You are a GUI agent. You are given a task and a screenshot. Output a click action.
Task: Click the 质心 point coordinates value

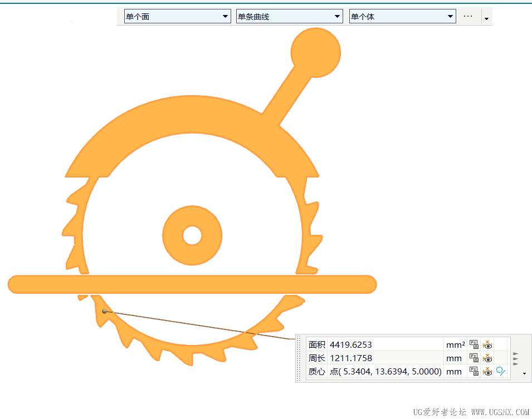click(x=385, y=372)
